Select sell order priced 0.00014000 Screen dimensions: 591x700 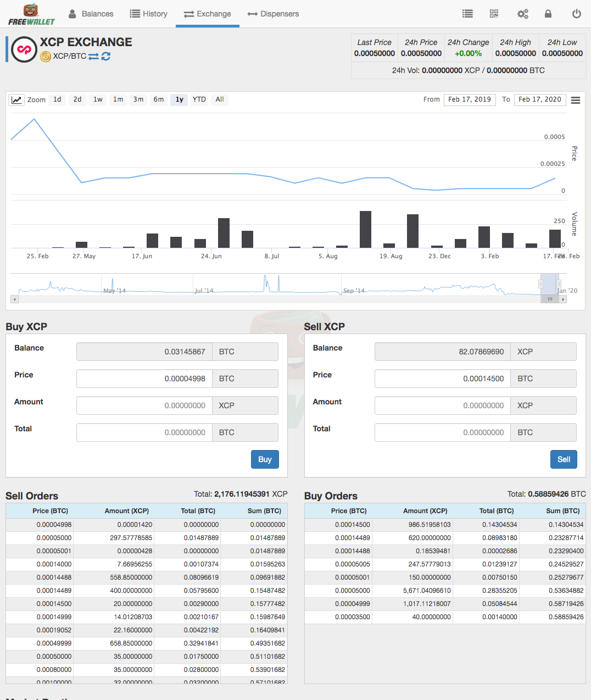pyautogui.click(x=147, y=564)
